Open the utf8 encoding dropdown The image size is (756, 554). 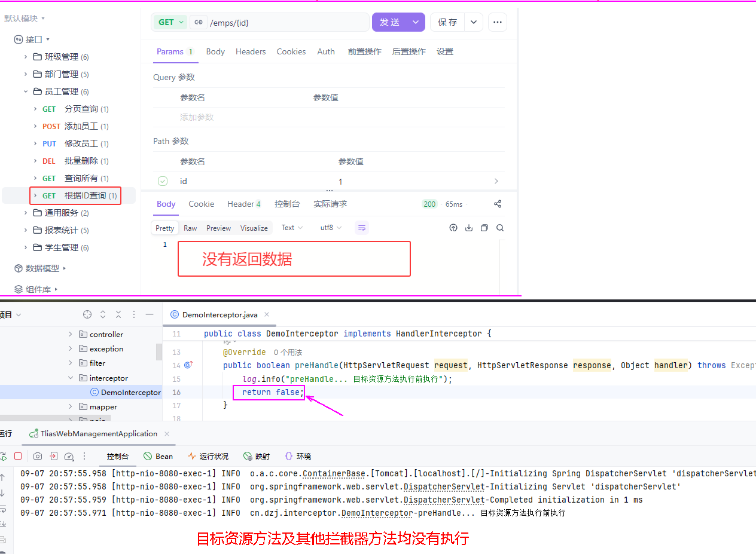pyautogui.click(x=331, y=228)
